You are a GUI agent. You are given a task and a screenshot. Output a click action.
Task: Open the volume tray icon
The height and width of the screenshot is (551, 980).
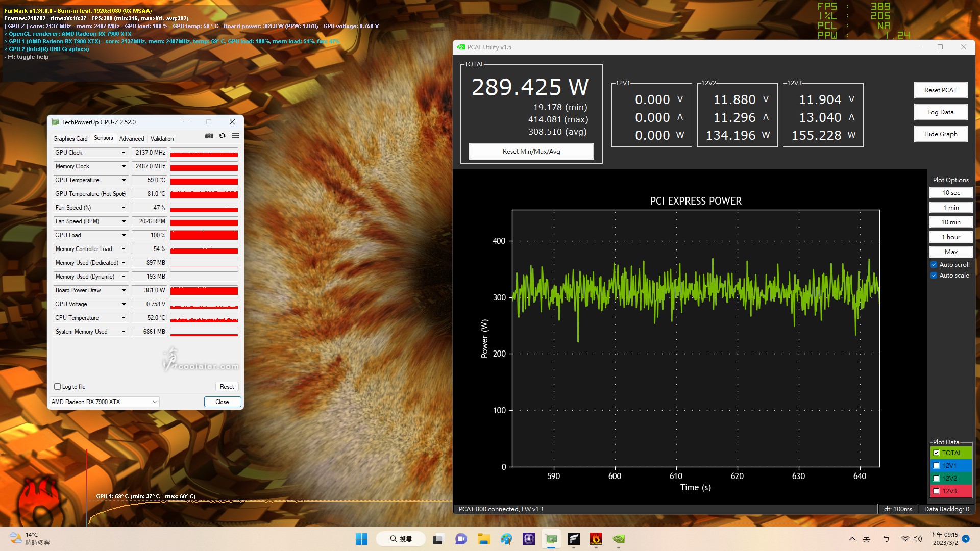point(918,539)
